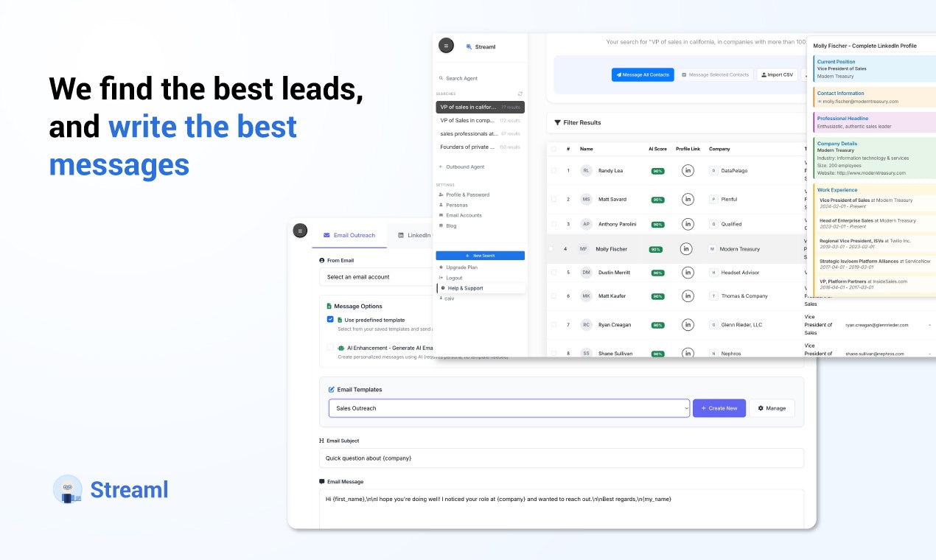Click the Create New template button
Image resolution: width=936 pixels, height=560 pixels.
click(719, 408)
